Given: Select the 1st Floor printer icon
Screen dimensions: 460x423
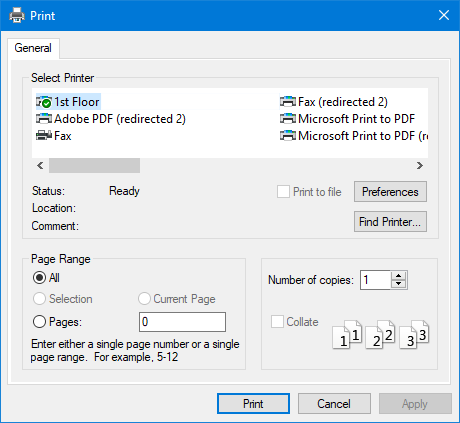Looking at the screenshot, I should (x=44, y=102).
